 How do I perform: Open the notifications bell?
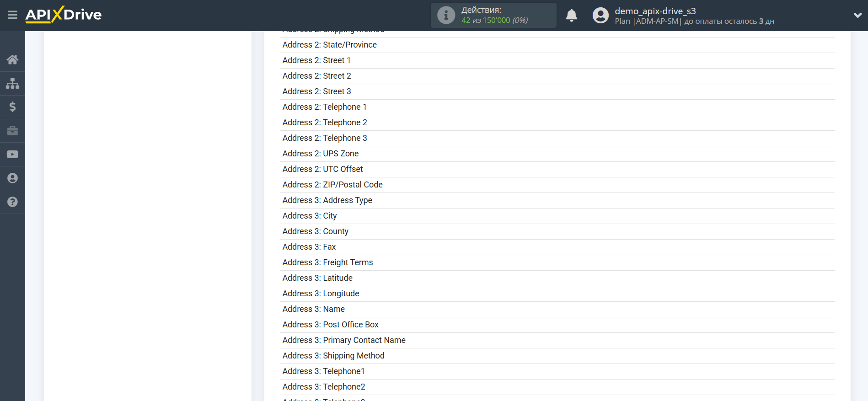point(571,16)
